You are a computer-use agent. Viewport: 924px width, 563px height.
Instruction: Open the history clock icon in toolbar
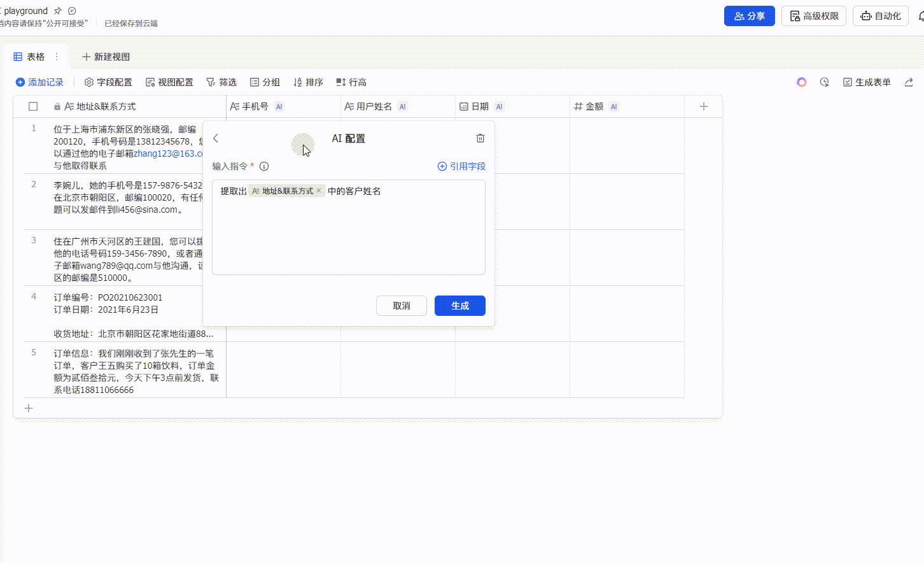(824, 82)
